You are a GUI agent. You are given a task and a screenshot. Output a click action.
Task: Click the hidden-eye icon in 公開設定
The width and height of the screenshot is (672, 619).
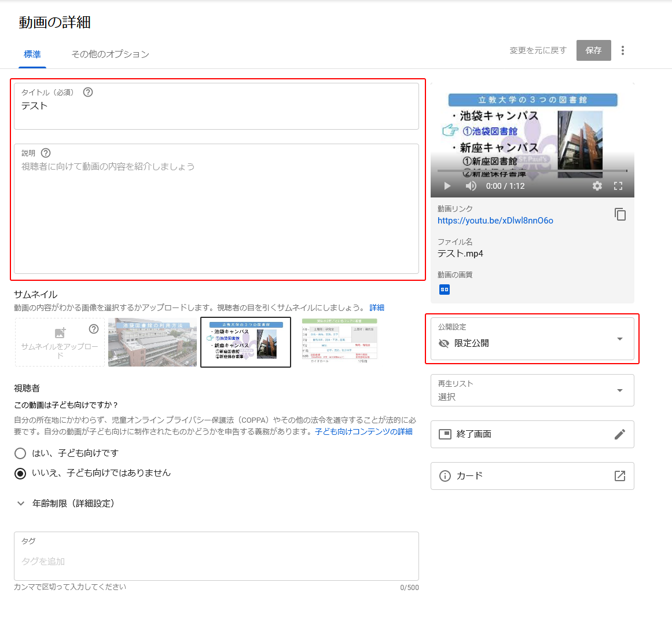pos(444,343)
